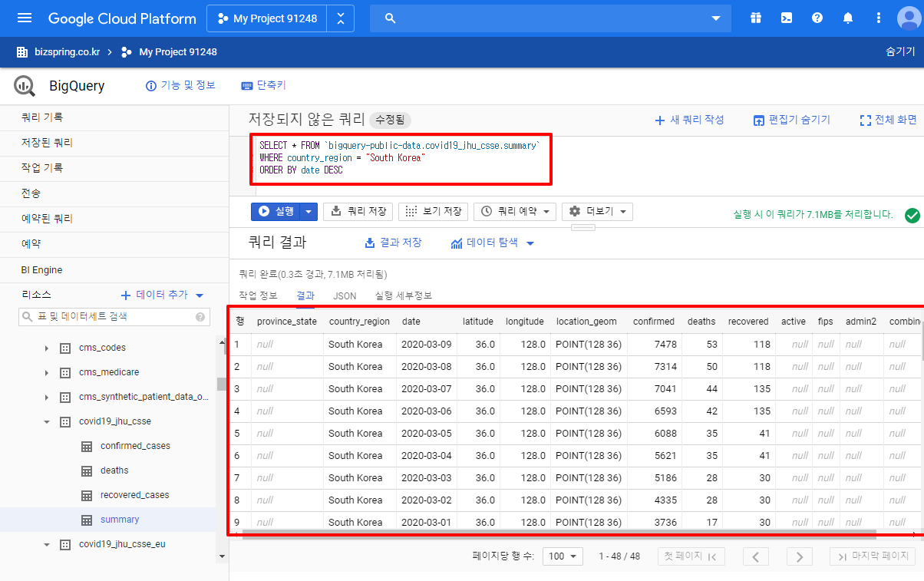
Task: Switch to the 작업 정보 tab
Action: [x=258, y=295]
